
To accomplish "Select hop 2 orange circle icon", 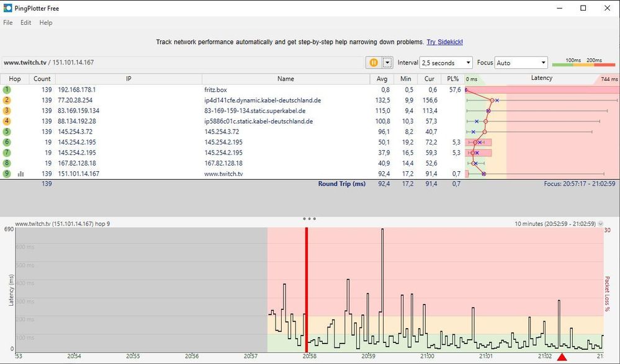I will click(7, 100).
